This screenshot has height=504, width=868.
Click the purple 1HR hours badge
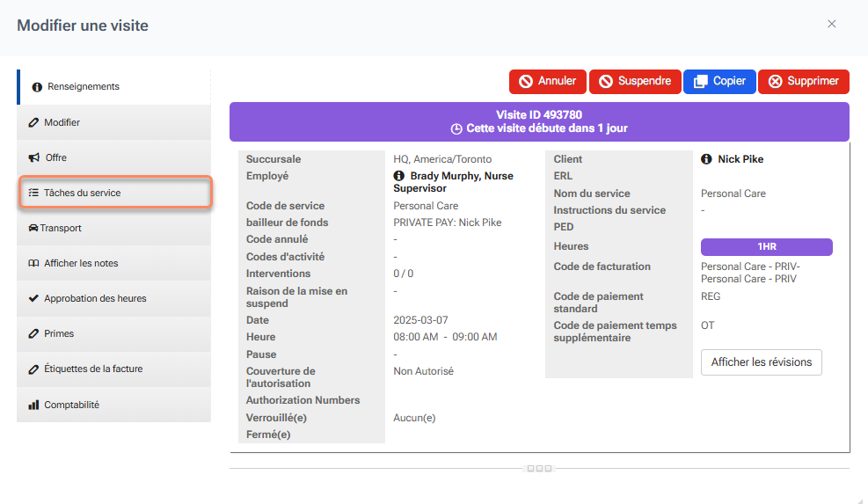[x=766, y=247]
